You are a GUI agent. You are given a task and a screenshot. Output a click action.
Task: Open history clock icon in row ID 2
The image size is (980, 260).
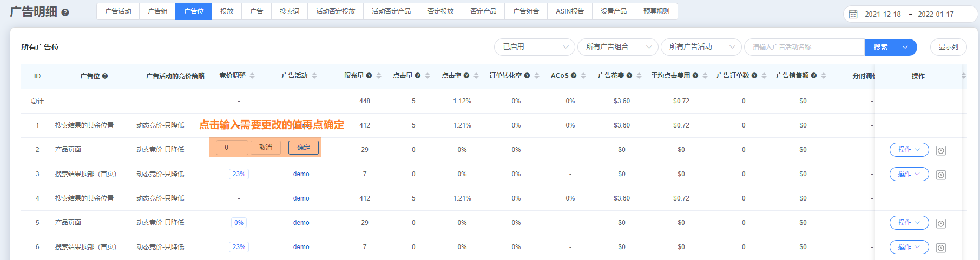tap(941, 150)
